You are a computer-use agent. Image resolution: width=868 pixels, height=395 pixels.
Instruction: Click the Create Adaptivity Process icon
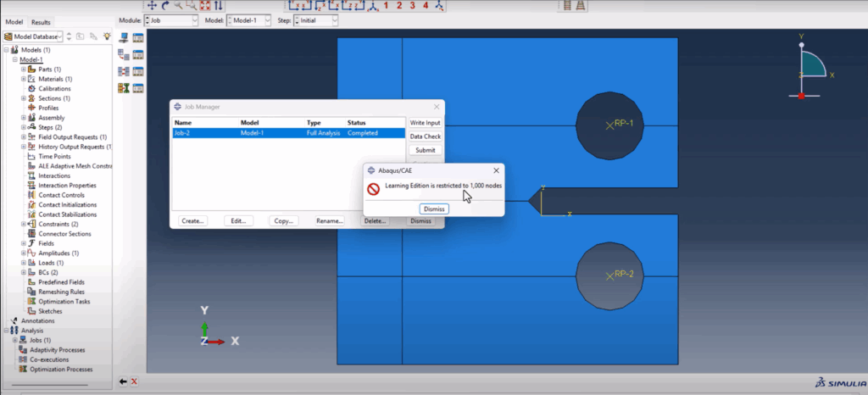(124, 54)
